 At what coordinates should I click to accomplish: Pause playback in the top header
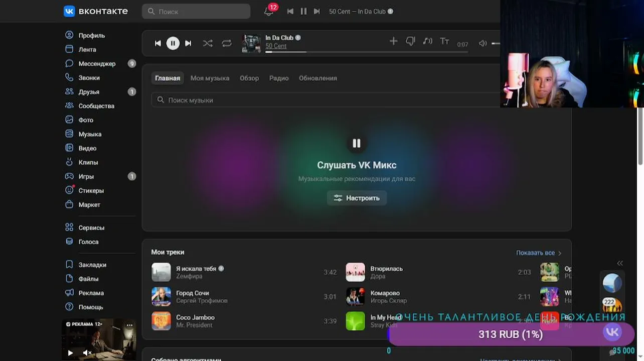pyautogui.click(x=303, y=12)
